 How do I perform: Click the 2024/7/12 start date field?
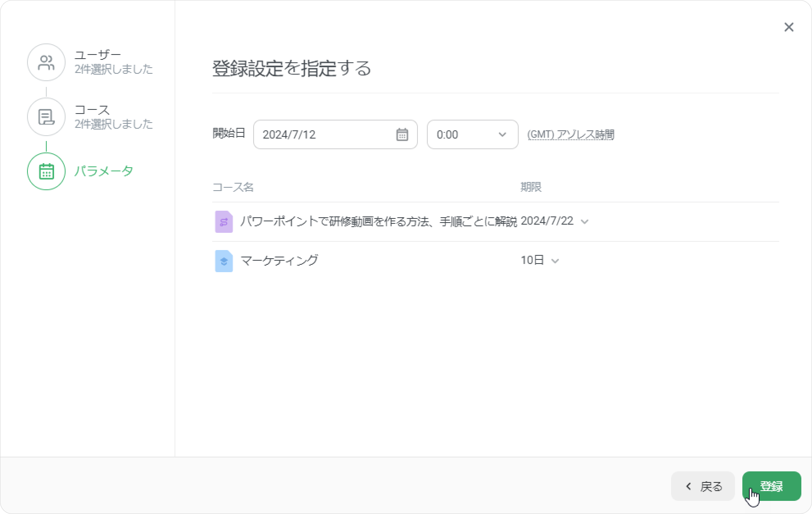click(335, 134)
